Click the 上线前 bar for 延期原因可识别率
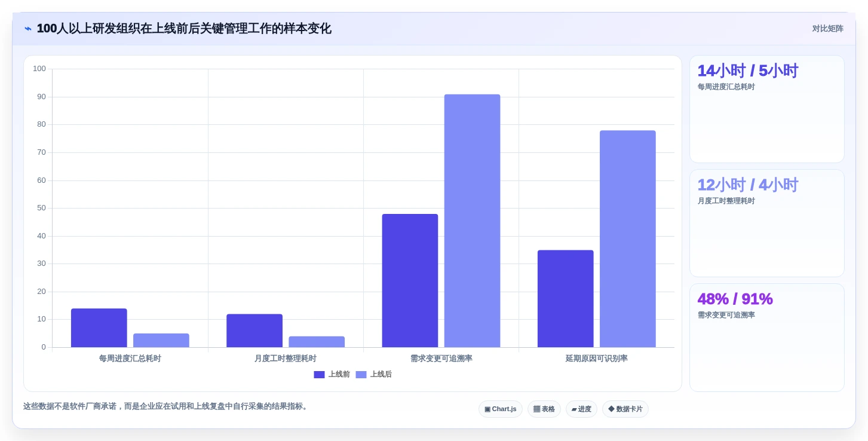This screenshot has width=868, height=441. coord(566,299)
